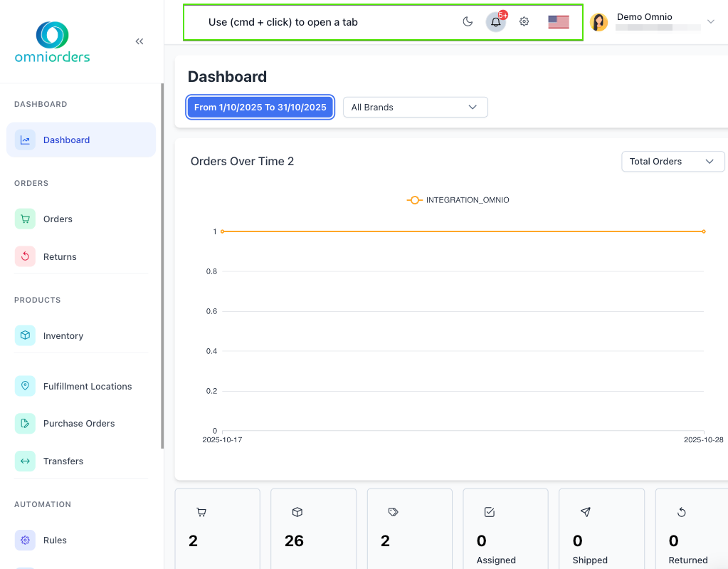This screenshot has width=728, height=569.
Task: Click the Rules automation icon
Action: click(x=24, y=540)
